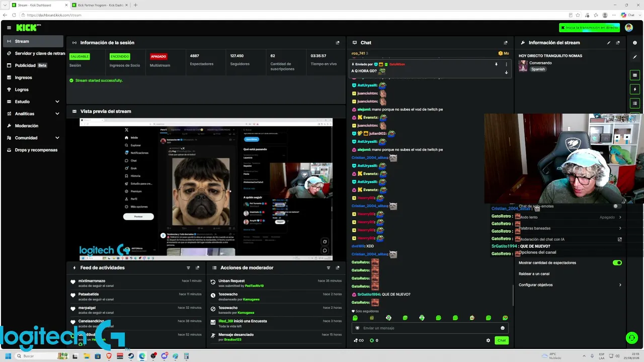Expand the Estudio sidebar section
The image size is (644, 362).
coord(32,102)
